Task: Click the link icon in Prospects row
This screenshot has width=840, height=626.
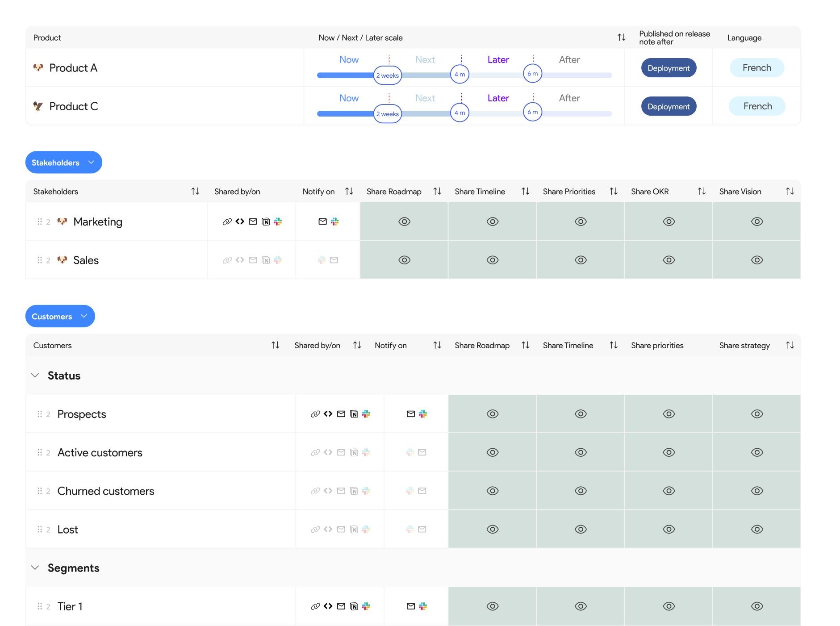Action: [x=315, y=414]
